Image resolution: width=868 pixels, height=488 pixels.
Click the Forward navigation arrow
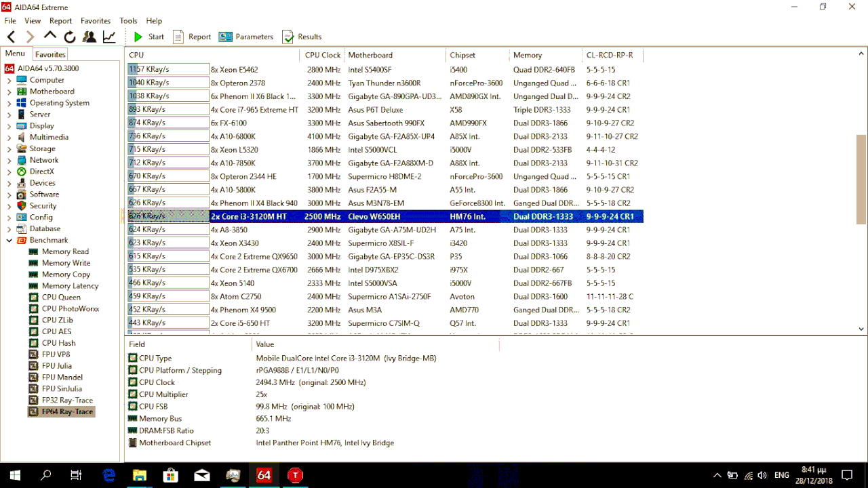point(30,37)
